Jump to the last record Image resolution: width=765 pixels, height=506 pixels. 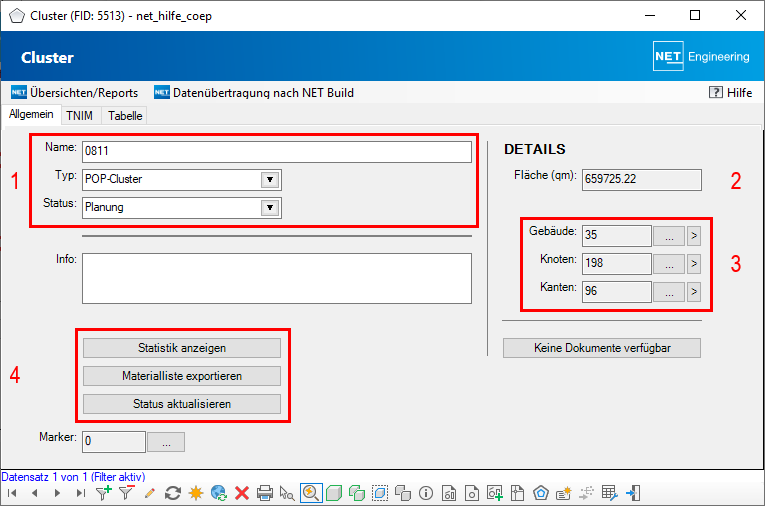(80, 493)
